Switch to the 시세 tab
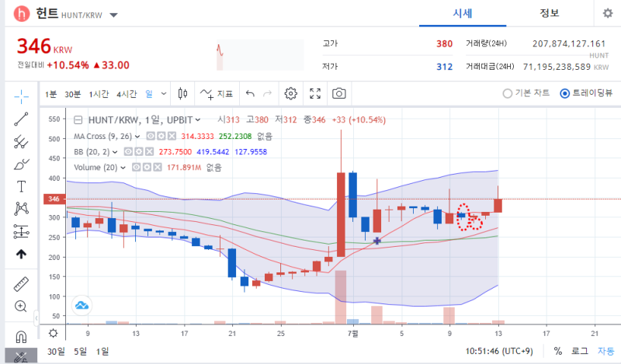Viewport: 621px width, 364px height. pyautogui.click(x=463, y=13)
